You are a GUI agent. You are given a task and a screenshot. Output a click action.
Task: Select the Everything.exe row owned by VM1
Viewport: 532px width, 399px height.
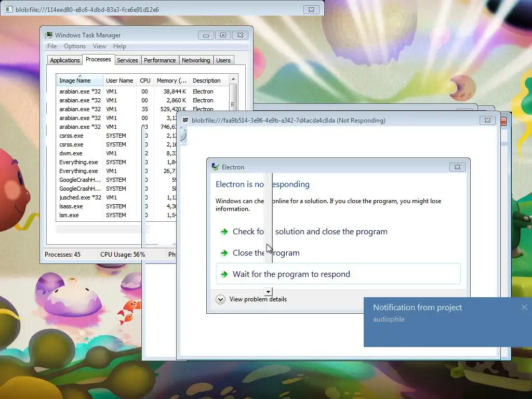[116, 171]
